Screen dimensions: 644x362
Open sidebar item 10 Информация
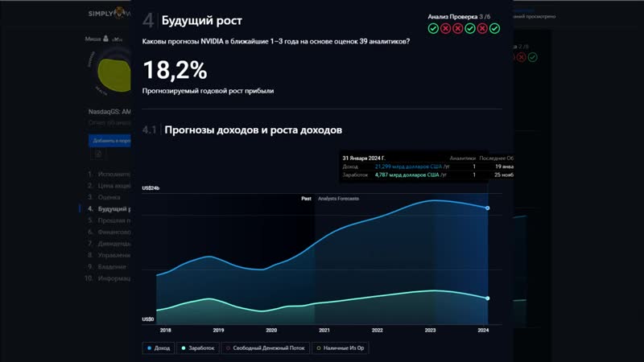[108, 278]
